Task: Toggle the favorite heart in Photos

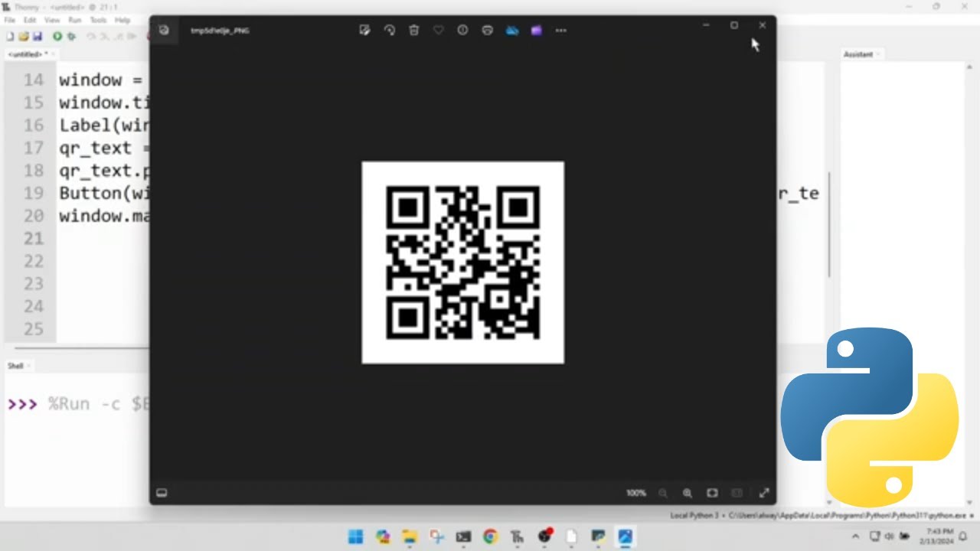Action: point(439,31)
